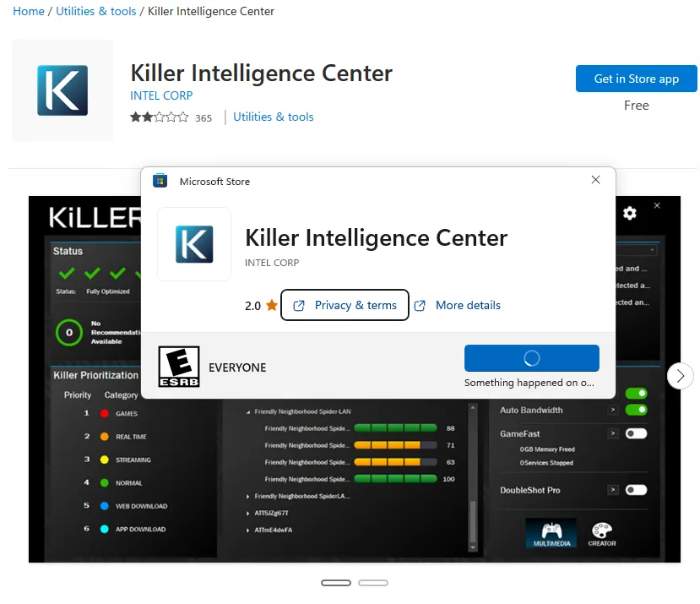Screen dimensions: 700x604
Task: Click the EVERYONE rating text
Action: (x=237, y=367)
